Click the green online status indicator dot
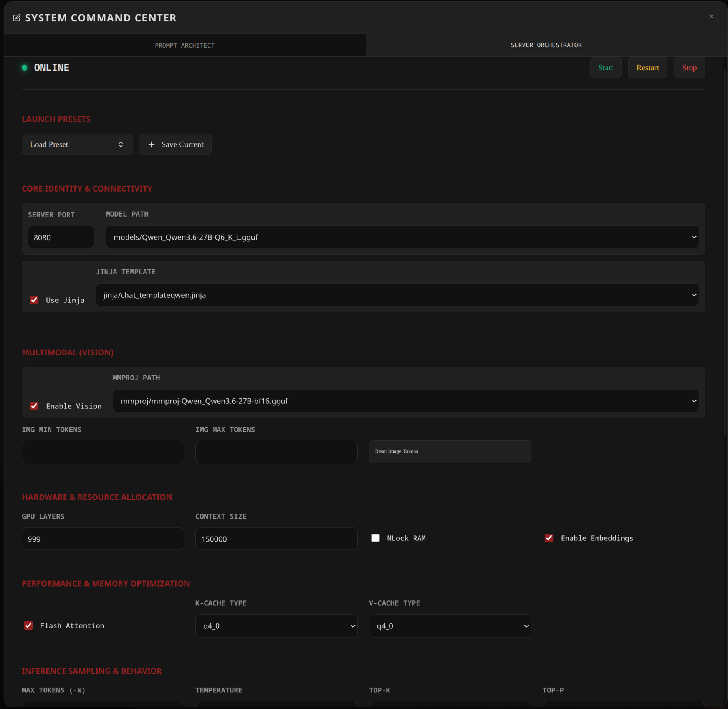Screen dimensions: 728x709 tap(25, 68)
